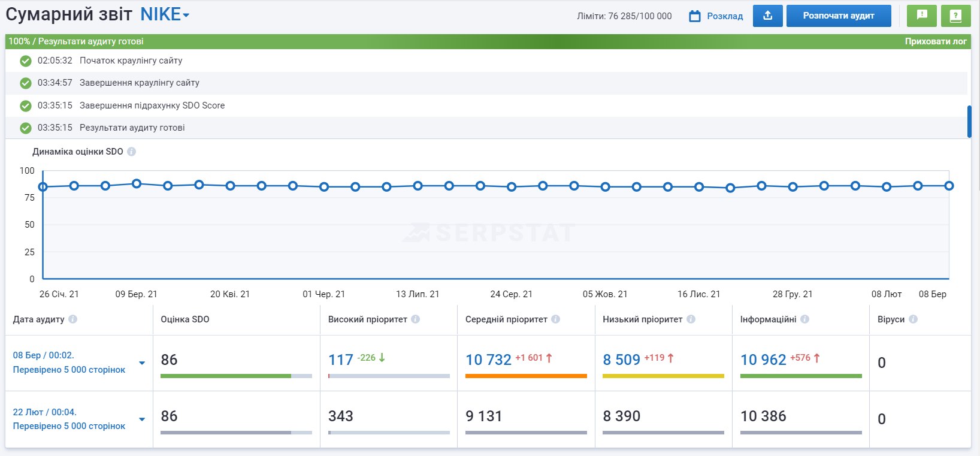Start audit with Розпочати аудит button
Screen dimensions: 980x456
pyautogui.click(x=839, y=16)
